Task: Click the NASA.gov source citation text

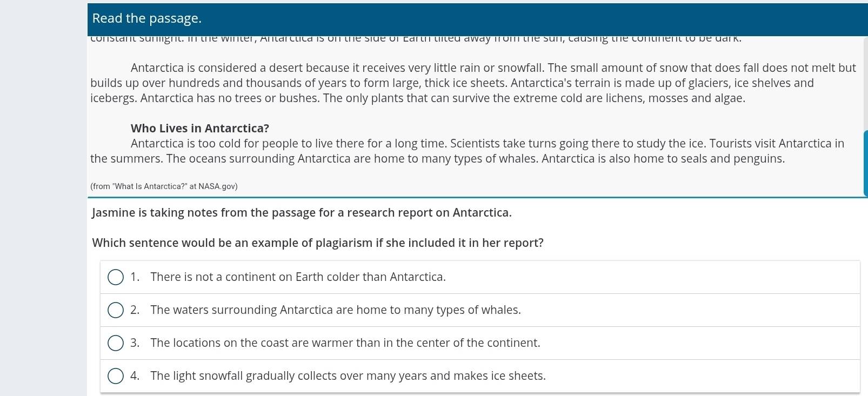Action: (164, 186)
